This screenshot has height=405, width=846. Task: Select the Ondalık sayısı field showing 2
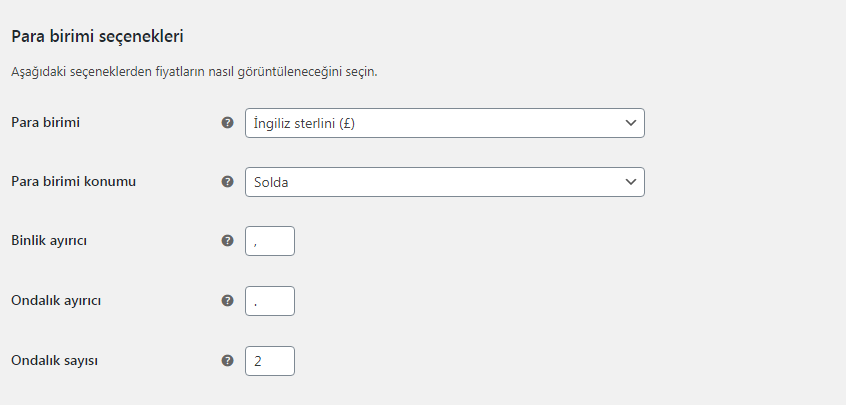point(270,361)
